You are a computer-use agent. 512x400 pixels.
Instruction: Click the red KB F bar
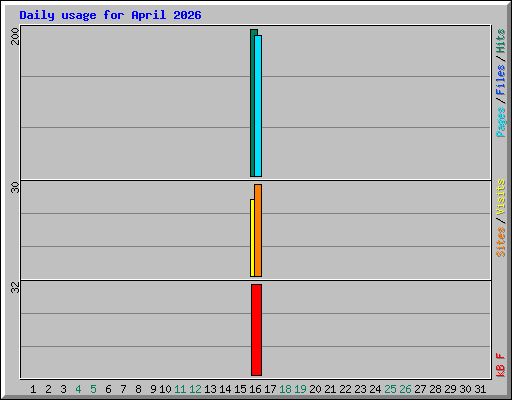[x=256, y=330]
